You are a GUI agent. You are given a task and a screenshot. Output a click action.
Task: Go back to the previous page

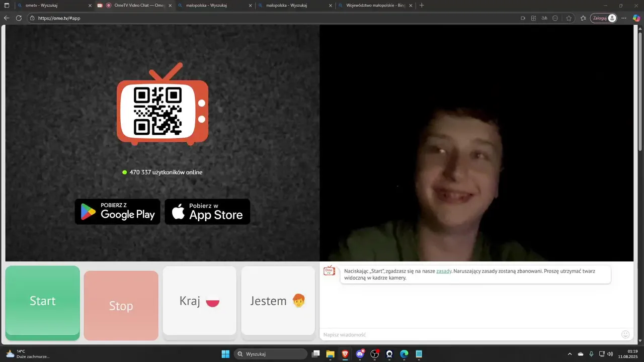point(7,18)
